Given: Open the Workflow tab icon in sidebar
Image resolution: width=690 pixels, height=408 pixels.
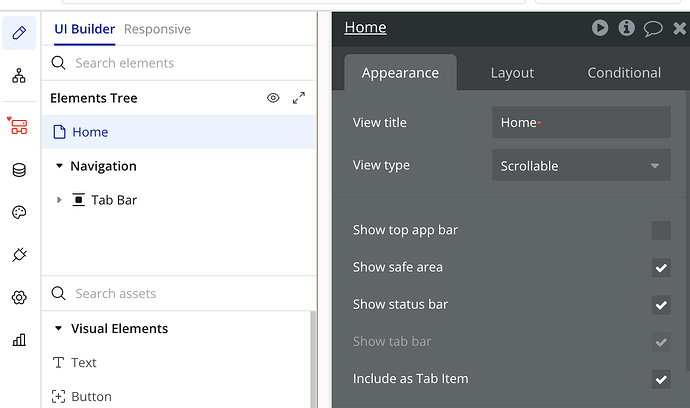Looking at the screenshot, I should point(19,76).
